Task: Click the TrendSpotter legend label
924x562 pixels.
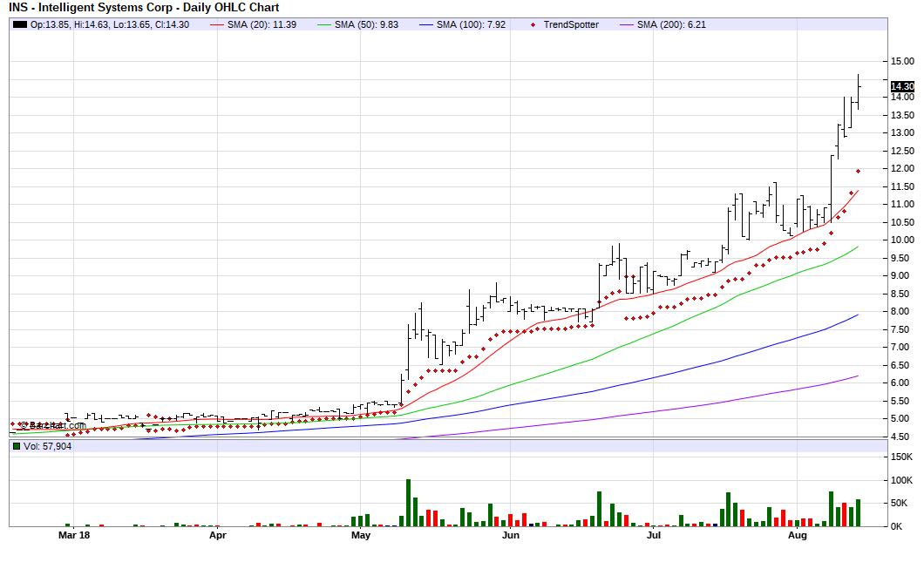Action: pos(571,24)
